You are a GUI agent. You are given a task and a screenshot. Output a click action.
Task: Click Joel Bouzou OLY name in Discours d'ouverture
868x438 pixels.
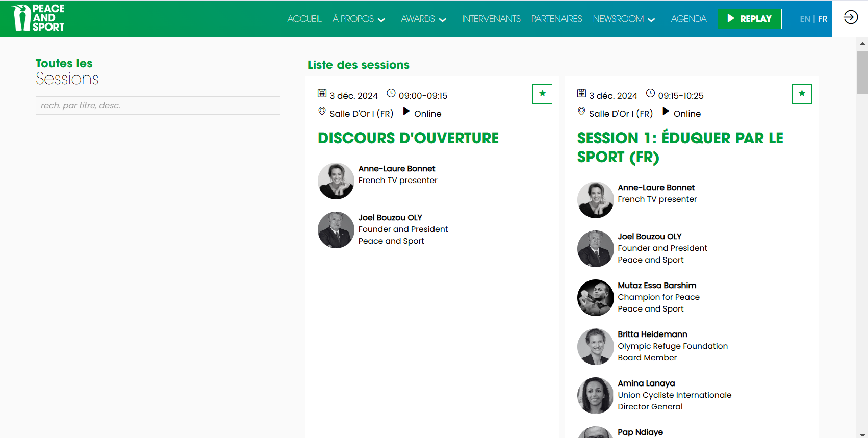(x=390, y=218)
